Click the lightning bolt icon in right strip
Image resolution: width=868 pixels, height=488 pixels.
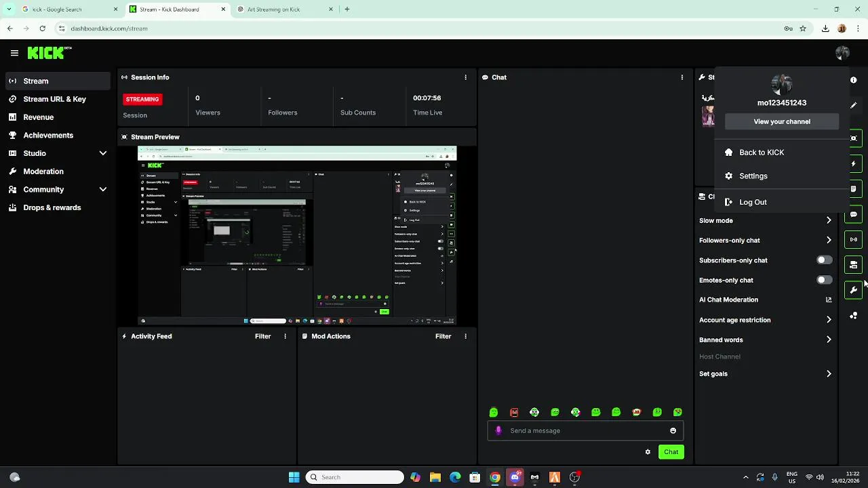tap(854, 163)
